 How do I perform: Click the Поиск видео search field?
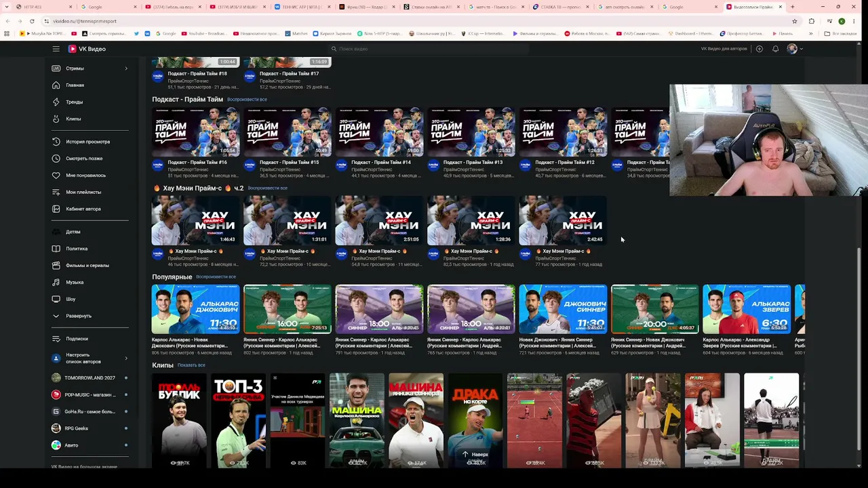click(429, 49)
